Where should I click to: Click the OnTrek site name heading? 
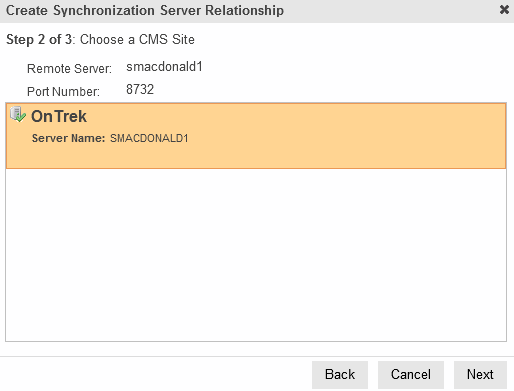(59, 116)
